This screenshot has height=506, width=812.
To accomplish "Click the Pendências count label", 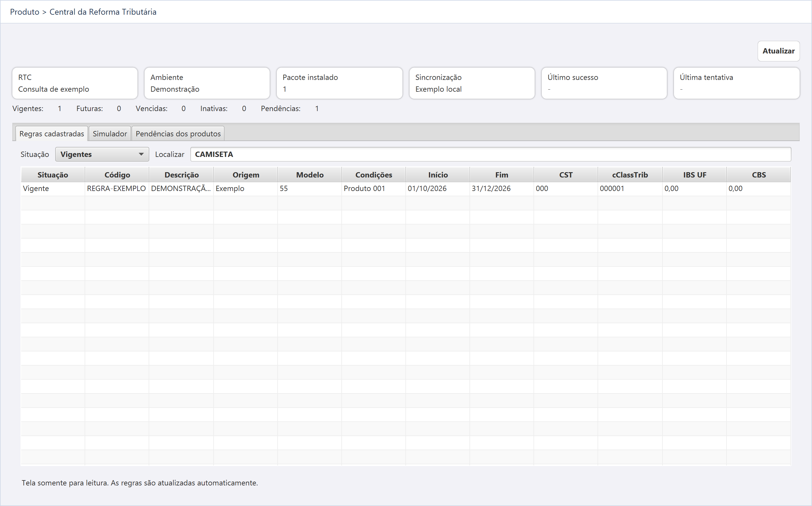I will [280, 108].
